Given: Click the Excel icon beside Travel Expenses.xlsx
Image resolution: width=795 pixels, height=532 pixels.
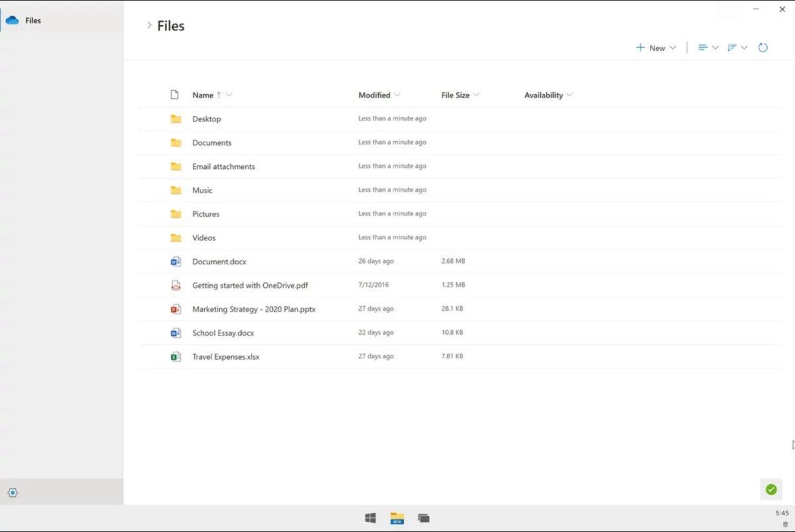Looking at the screenshot, I should [176, 356].
